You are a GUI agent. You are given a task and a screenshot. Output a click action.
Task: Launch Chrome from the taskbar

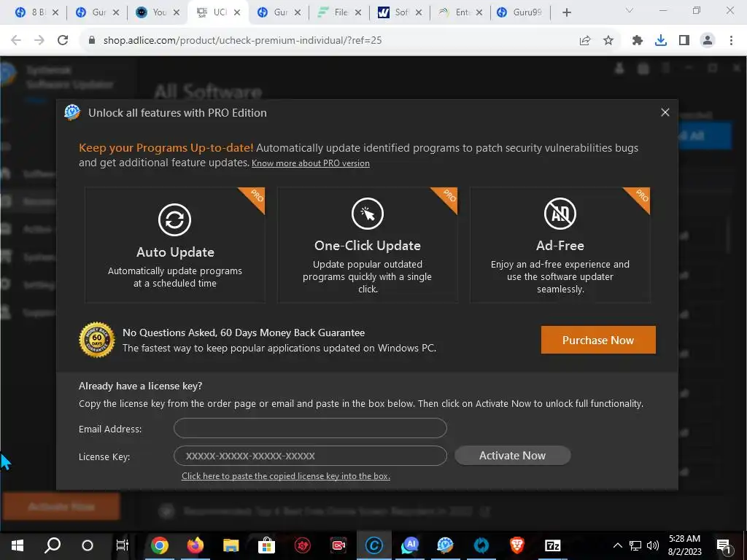pos(160,545)
